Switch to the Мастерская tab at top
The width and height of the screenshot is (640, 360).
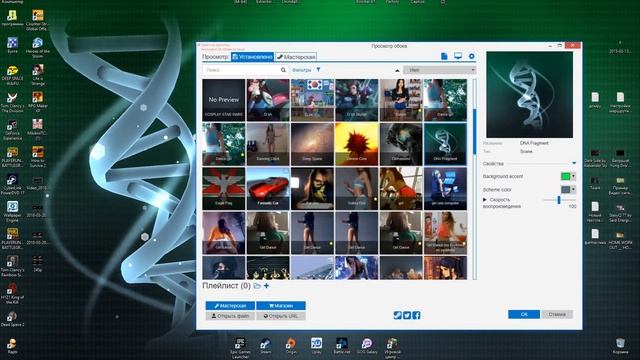[x=296, y=57]
